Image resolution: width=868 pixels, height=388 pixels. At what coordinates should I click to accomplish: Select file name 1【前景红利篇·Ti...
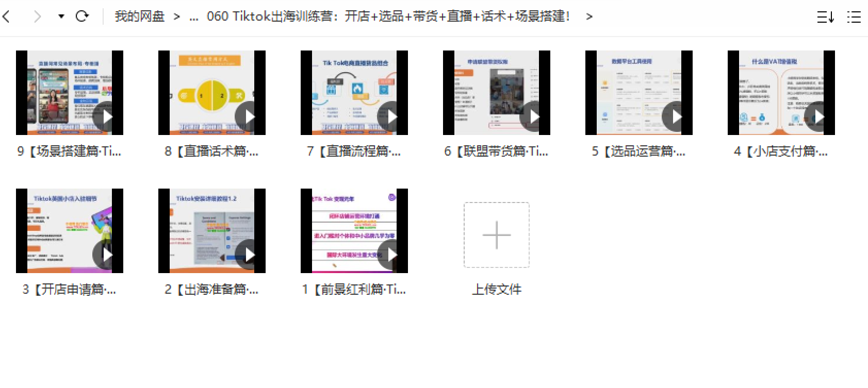(354, 289)
